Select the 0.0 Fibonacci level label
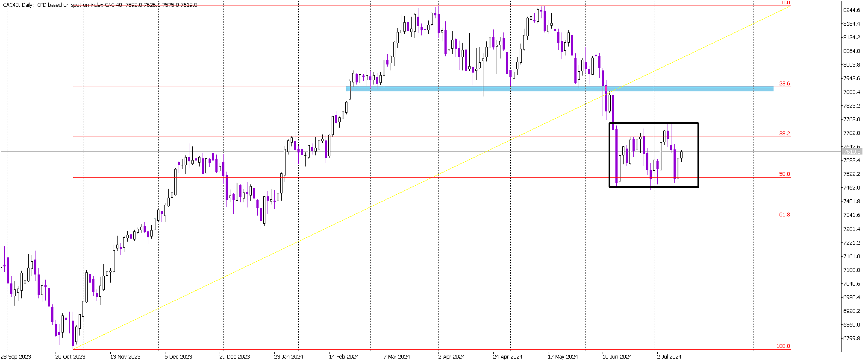Screen dimensions: 868x362 coord(786,3)
